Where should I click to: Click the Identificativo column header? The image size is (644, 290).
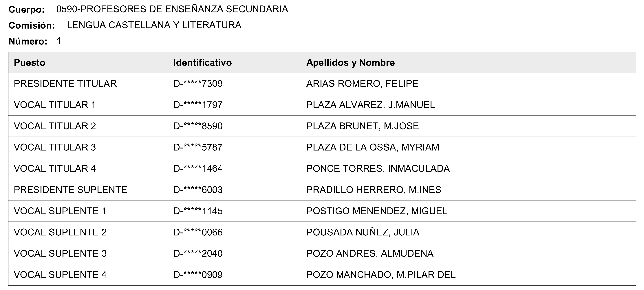coord(202,62)
